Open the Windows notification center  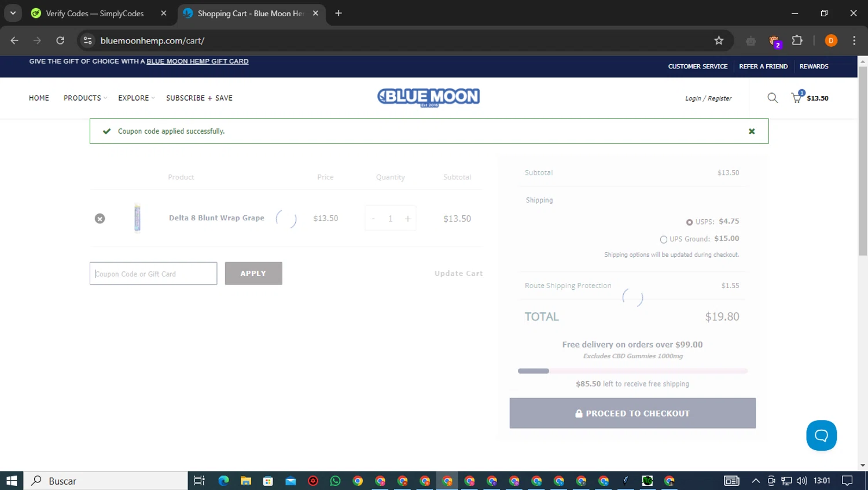847,481
